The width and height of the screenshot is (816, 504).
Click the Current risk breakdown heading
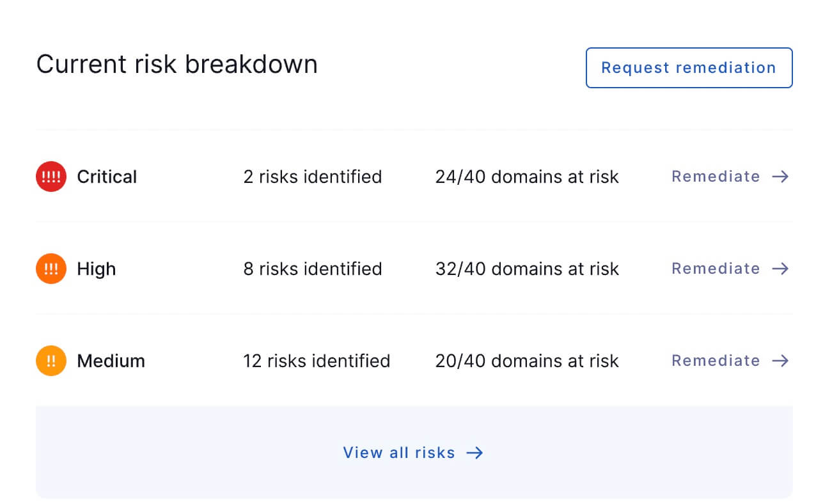point(177,65)
